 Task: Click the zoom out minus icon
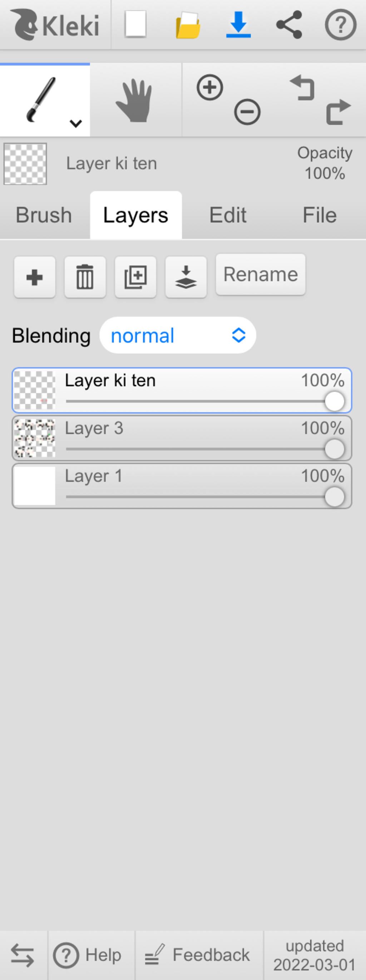click(x=247, y=112)
